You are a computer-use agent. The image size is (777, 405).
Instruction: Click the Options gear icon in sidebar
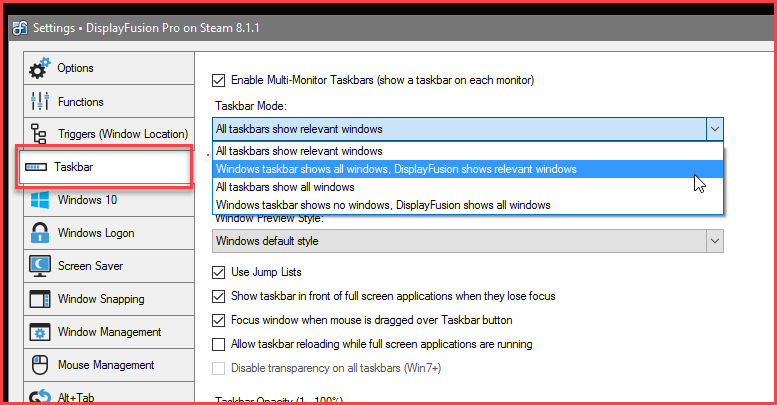click(40, 69)
